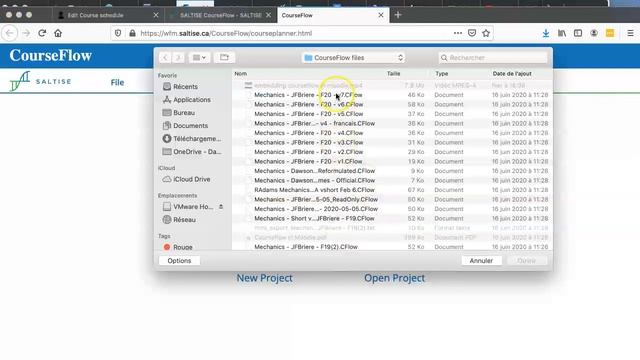Click Annuler to cancel the dialog
Image resolution: width=640 pixels, height=360 pixels.
pos(481,260)
